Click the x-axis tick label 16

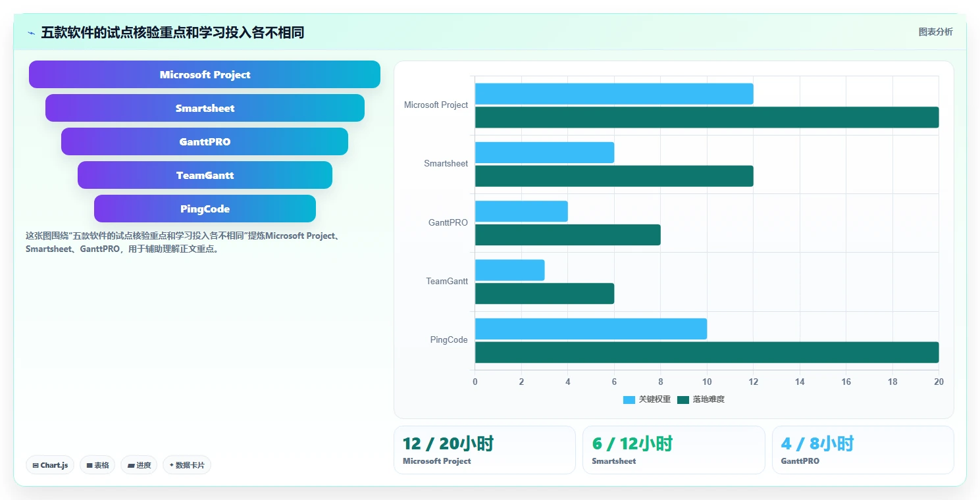[846, 382]
